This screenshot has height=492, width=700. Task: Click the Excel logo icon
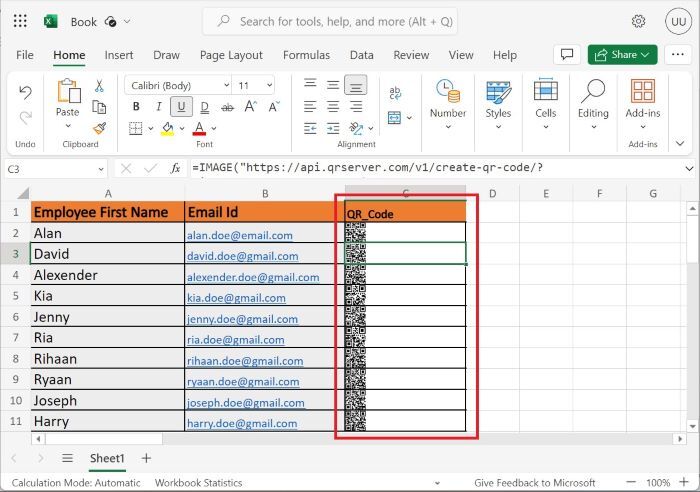click(x=50, y=21)
